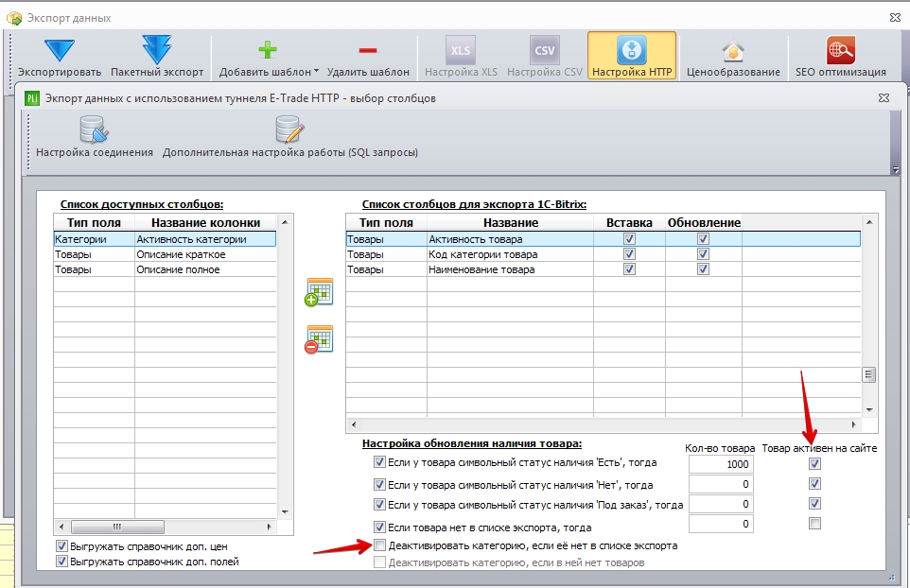Viewport: 910px width, 588px height.
Task: Click the add column to export list icon
Action: click(x=319, y=292)
